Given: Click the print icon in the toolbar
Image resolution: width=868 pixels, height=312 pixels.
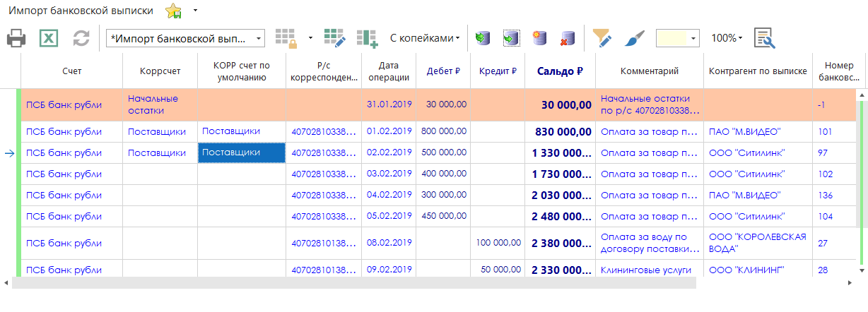Looking at the screenshot, I should [x=16, y=38].
